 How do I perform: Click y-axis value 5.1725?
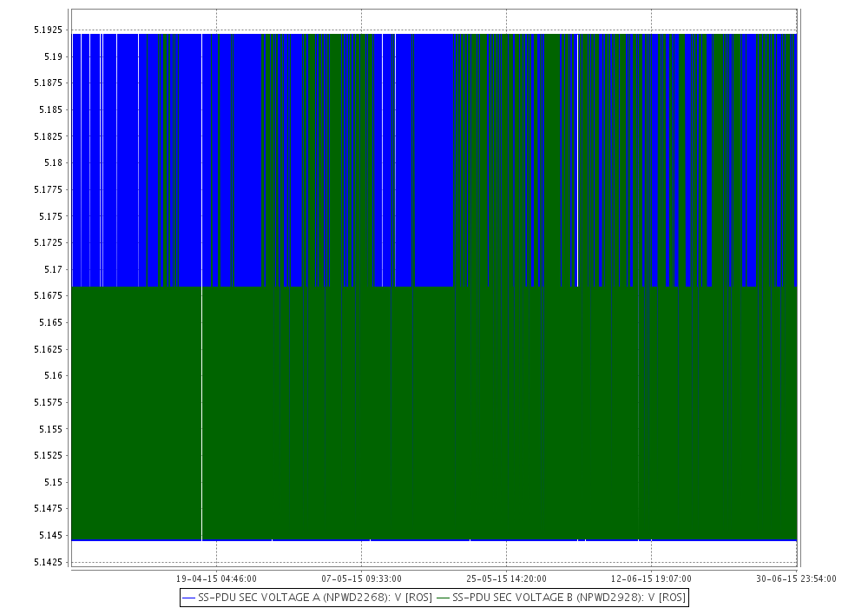(x=48, y=242)
